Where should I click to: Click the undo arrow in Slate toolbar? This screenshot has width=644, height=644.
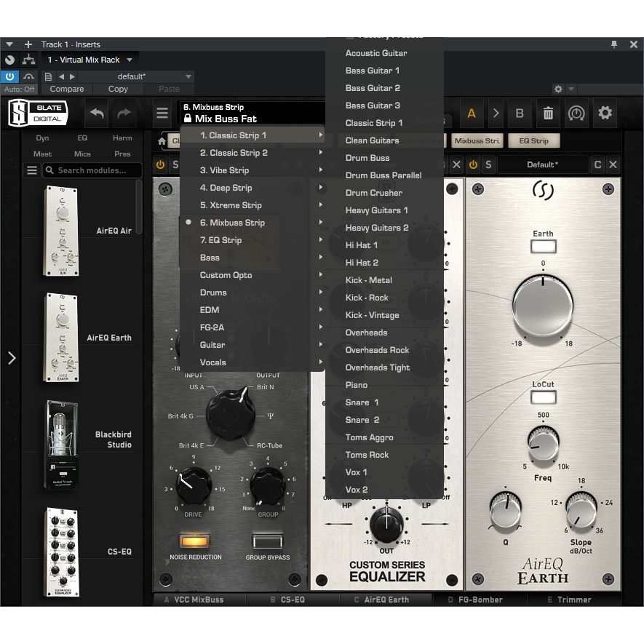tap(97, 114)
